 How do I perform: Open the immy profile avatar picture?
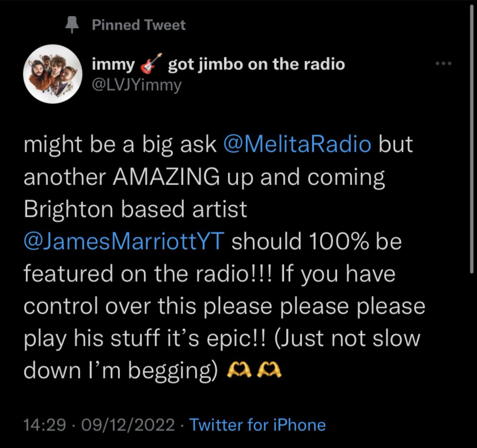[52, 74]
